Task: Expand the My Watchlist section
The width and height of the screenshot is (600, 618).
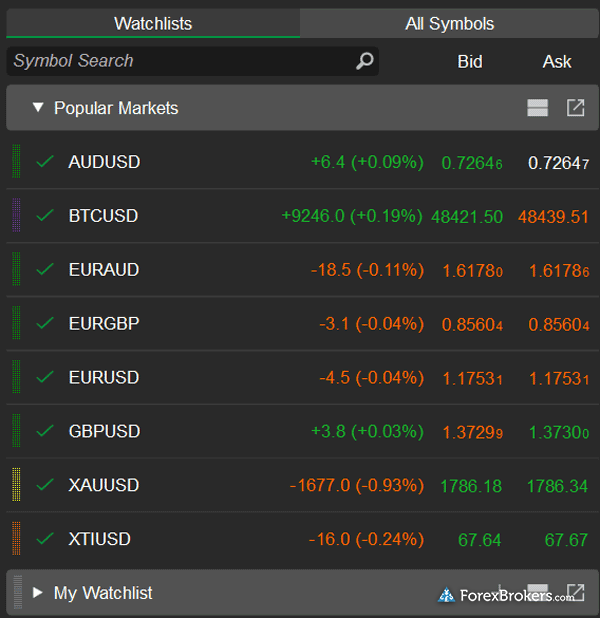Action: 38,593
